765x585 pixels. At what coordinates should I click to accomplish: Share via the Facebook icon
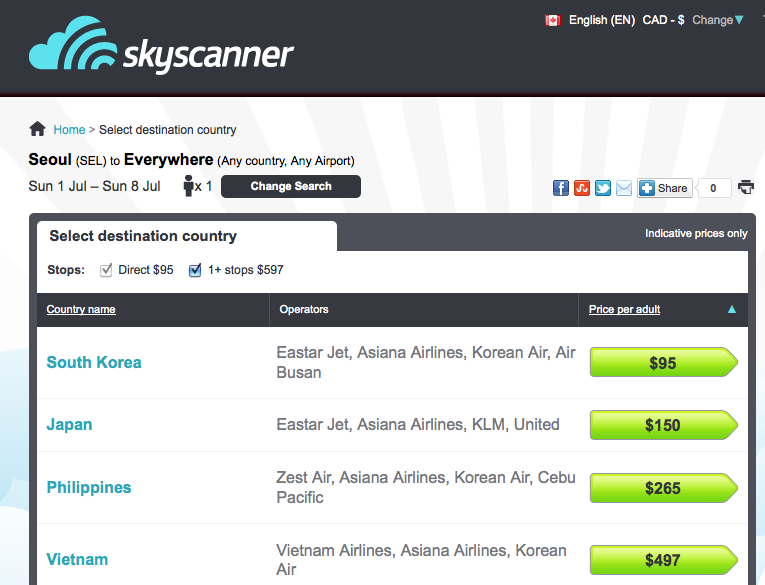(561, 188)
